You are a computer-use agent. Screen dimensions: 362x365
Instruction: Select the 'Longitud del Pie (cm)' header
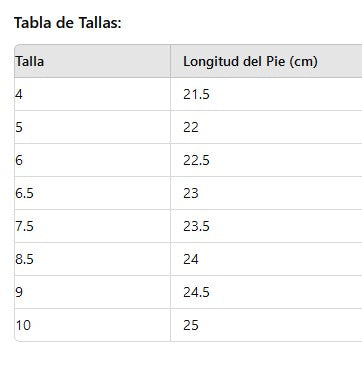(x=266, y=61)
